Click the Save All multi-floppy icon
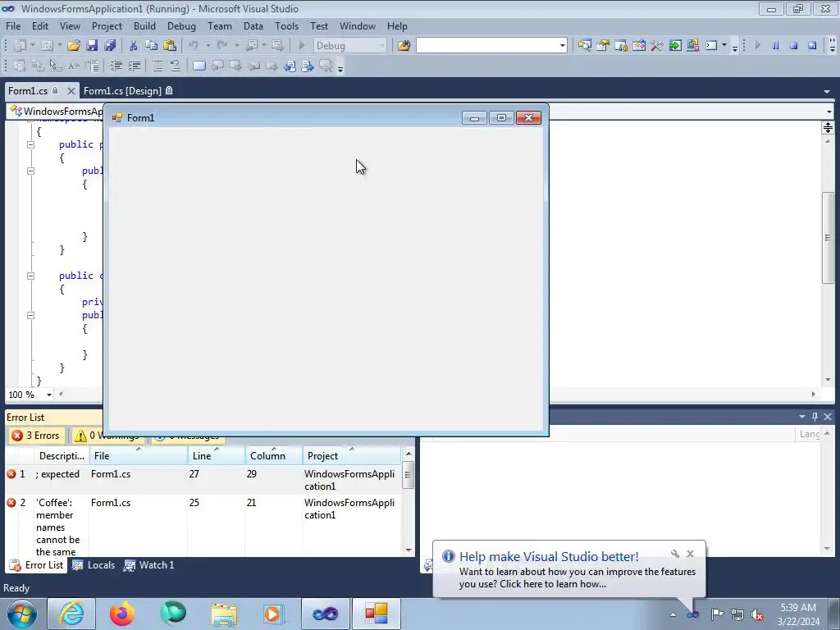The height and width of the screenshot is (630, 840). coord(110,46)
